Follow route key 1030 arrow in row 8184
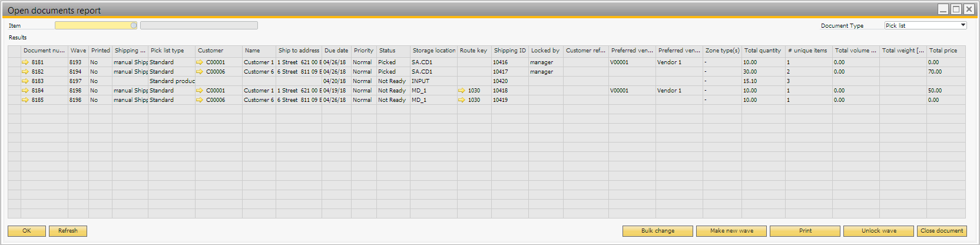980x245 pixels. pyautogui.click(x=462, y=91)
